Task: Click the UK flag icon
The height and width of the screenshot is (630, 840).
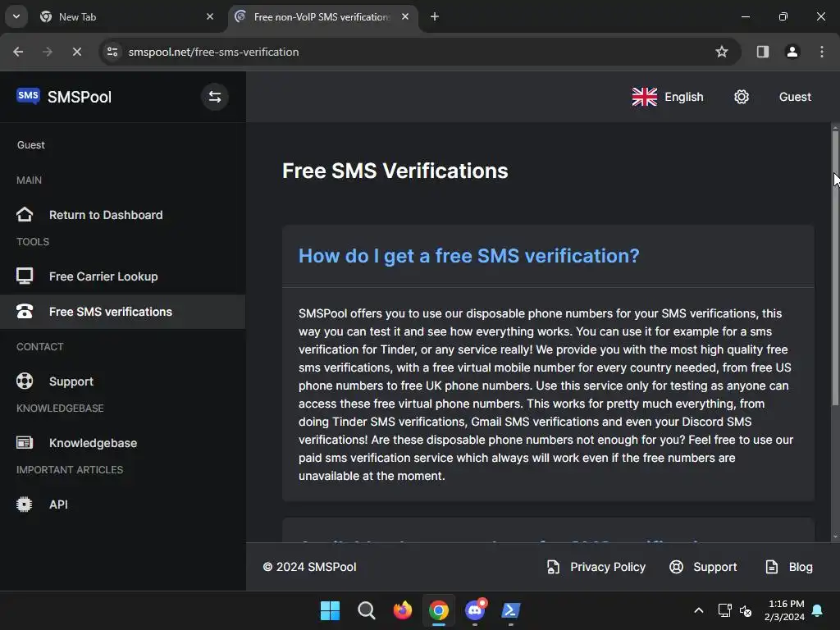Action: coord(645,97)
